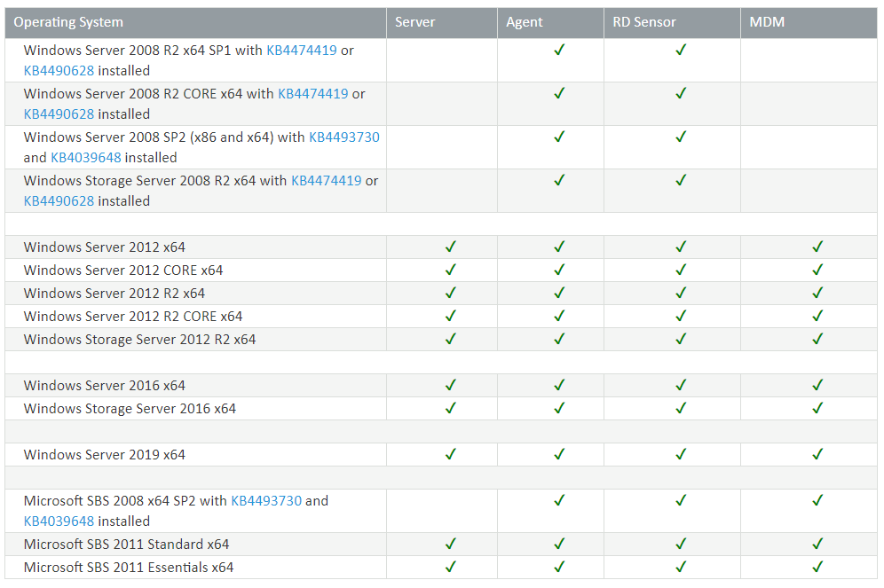Click RD Sensor checkmark for Windows Server 2008 R2 CORE

tap(681, 93)
